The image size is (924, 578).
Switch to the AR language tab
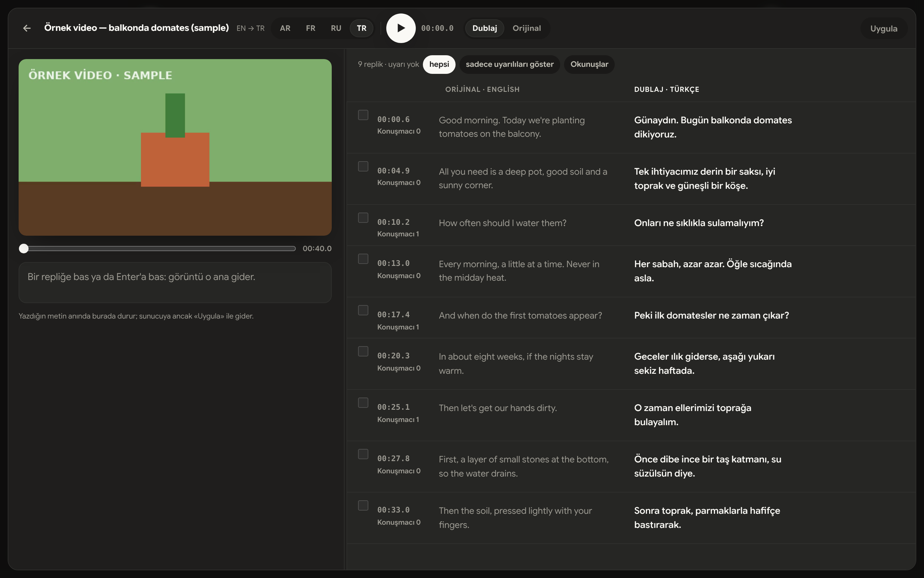(x=285, y=28)
